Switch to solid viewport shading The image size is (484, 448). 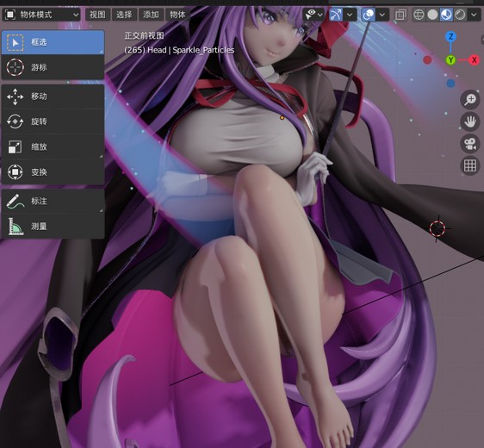point(432,15)
